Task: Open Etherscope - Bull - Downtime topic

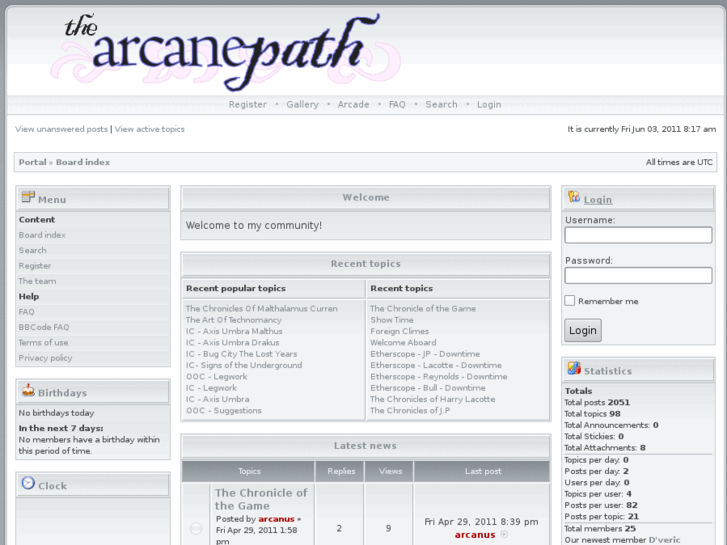Action: coord(428,388)
